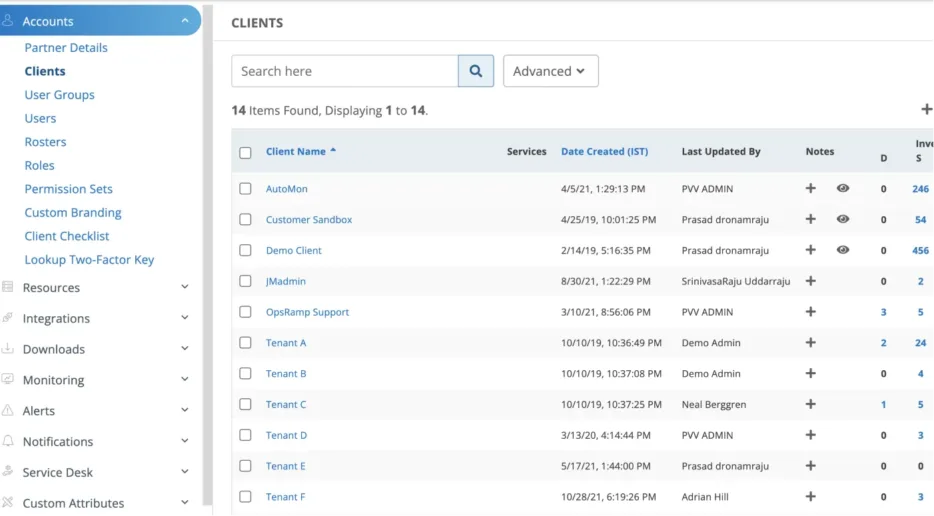Image resolution: width=934 pixels, height=516 pixels.
Task: Toggle the select-all clients checkbox
Action: 245,153
